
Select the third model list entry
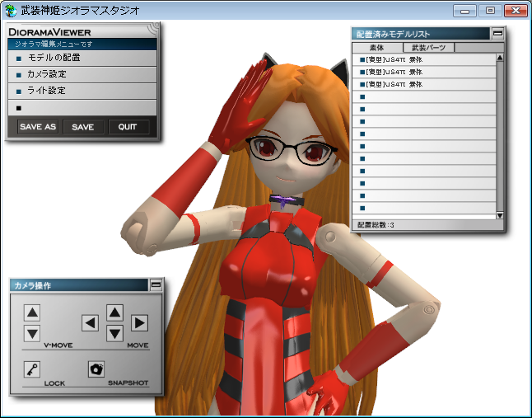click(x=424, y=84)
